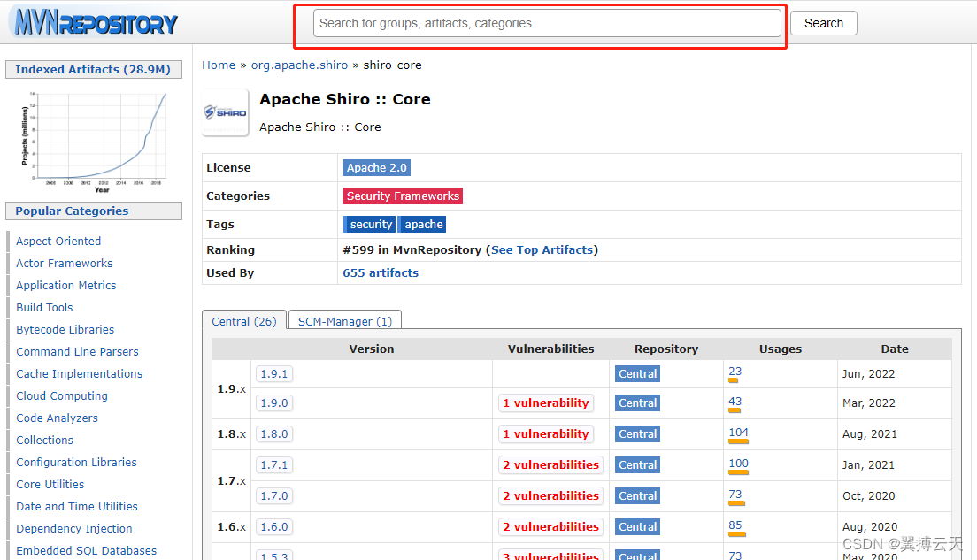Open usages count 104 for 1.8.0
This screenshot has height=560, width=977.
click(x=738, y=433)
